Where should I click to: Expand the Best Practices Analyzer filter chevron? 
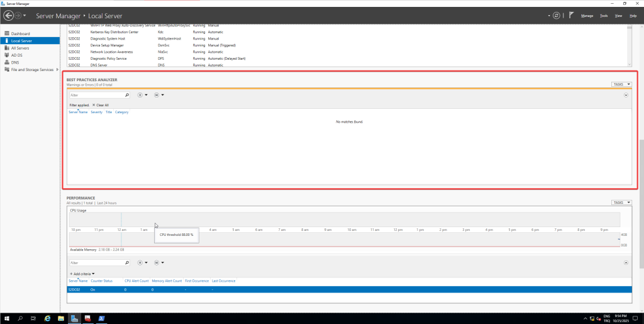(x=626, y=95)
